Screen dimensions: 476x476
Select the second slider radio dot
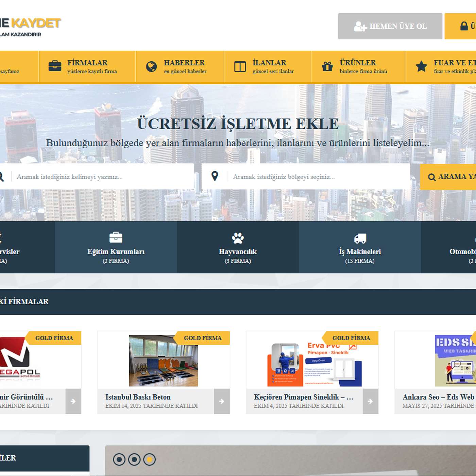pyautogui.click(x=134, y=460)
